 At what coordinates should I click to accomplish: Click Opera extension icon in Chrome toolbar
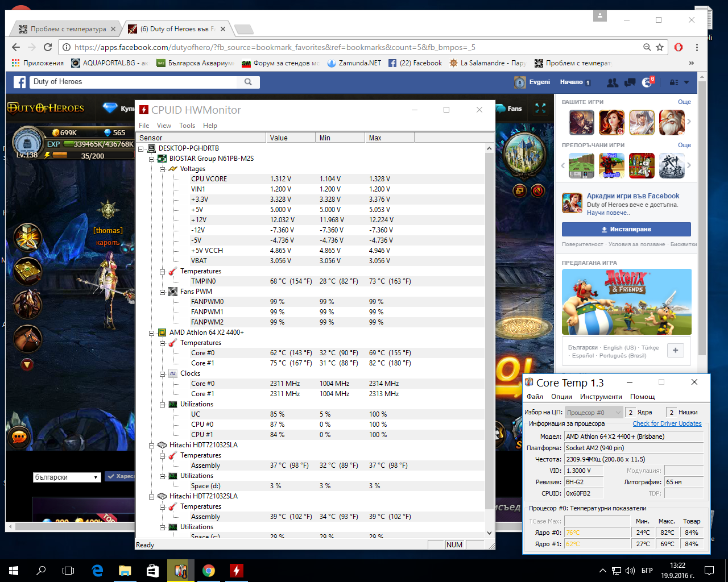pos(679,47)
